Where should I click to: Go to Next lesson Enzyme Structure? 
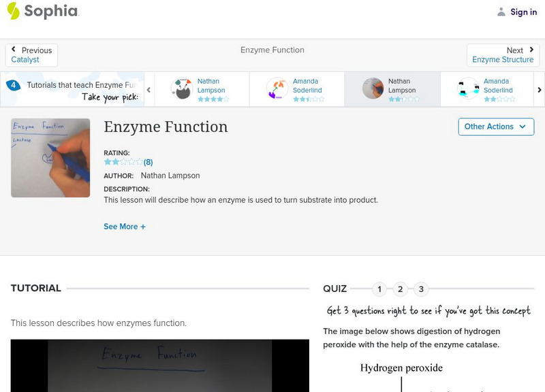(503, 55)
